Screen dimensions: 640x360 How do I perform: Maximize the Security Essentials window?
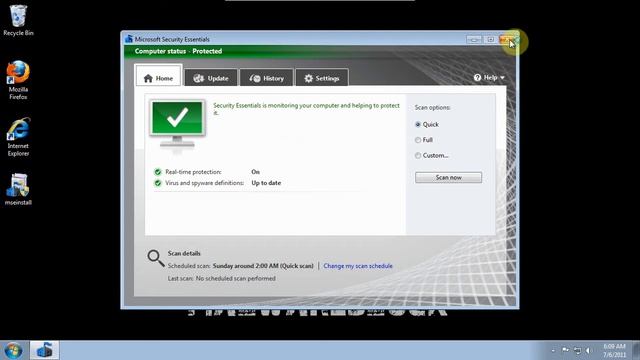point(490,40)
